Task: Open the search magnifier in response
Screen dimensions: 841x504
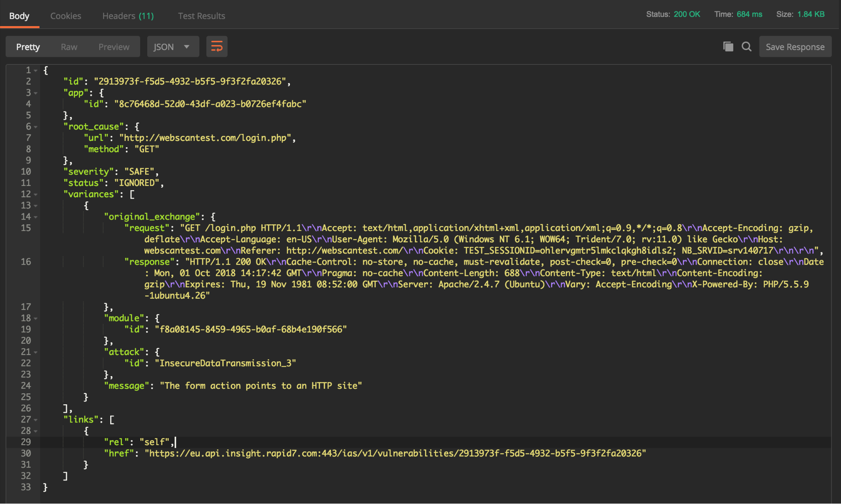Action: point(746,47)
